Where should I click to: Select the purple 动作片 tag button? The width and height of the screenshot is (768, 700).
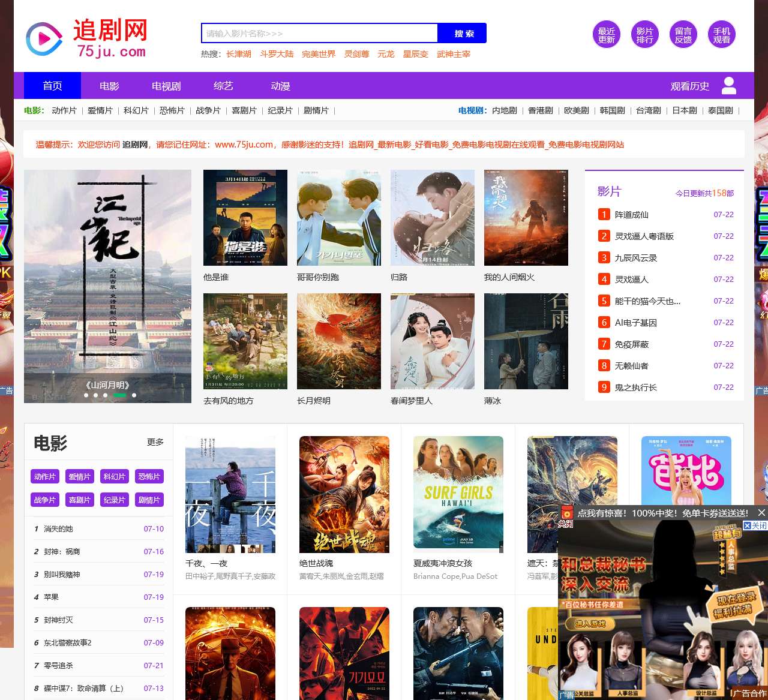click(45, 477)
